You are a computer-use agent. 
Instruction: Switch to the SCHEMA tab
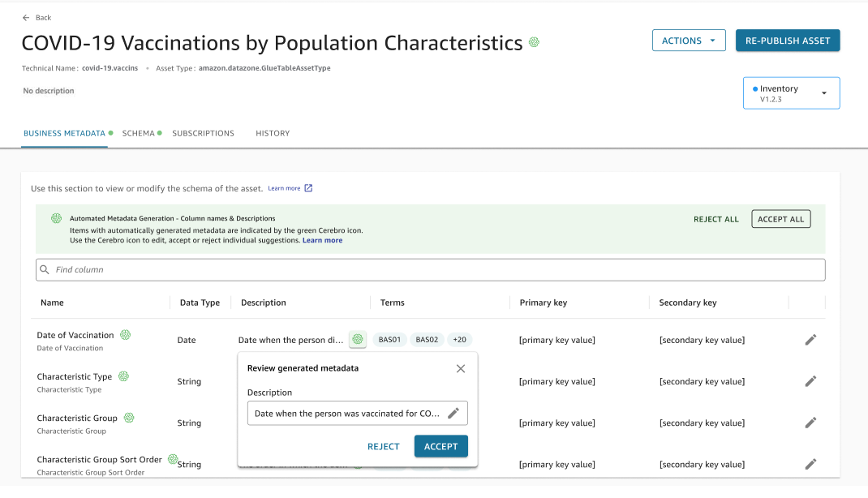point(139,133)
